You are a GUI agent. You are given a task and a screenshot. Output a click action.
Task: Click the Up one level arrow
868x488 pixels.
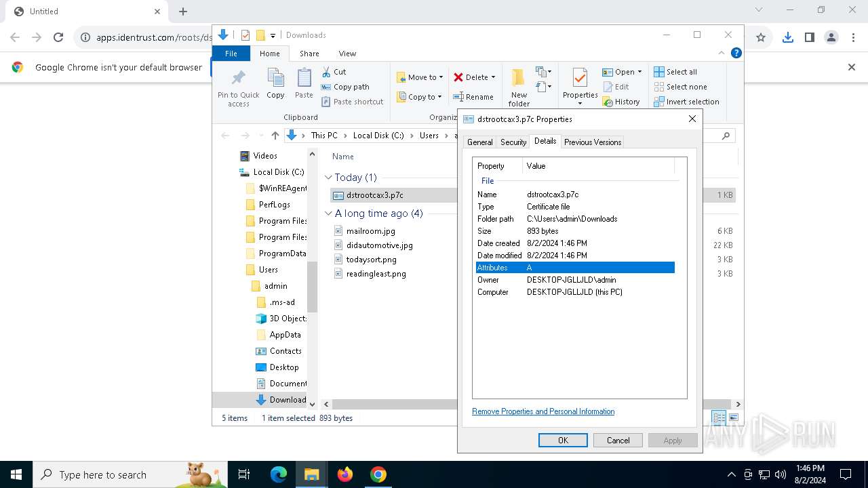275,136
